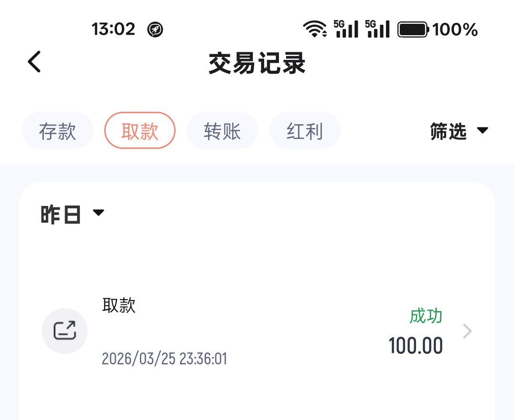
Task: Tap the 100.00 amount
Action: point(415,346)
